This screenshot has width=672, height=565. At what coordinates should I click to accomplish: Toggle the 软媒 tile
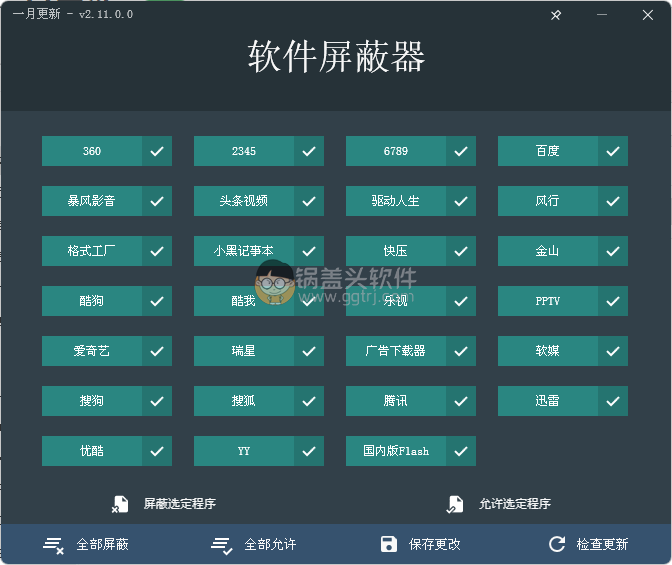(563, 351)
